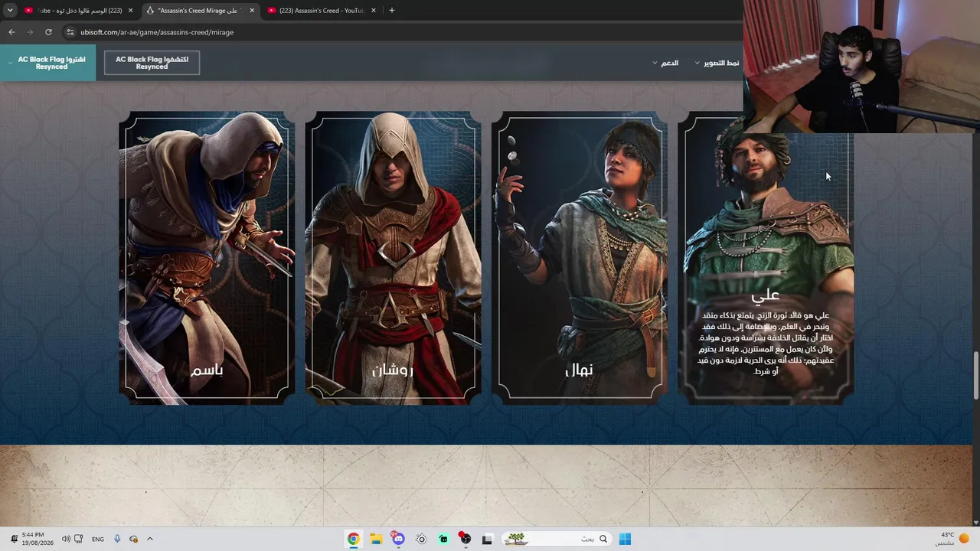The width and height of the screenshot is (980, 551).
Task: Open the notification bell in the taskbar
Action: click(x=14, y=539)
